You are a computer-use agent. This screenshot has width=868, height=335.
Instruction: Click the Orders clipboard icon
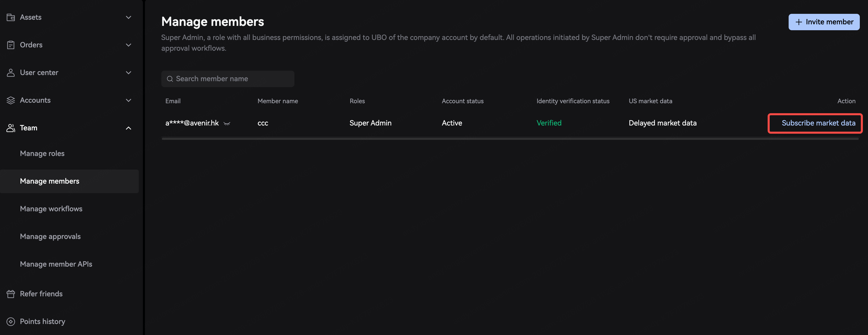[x=11, y=45]
